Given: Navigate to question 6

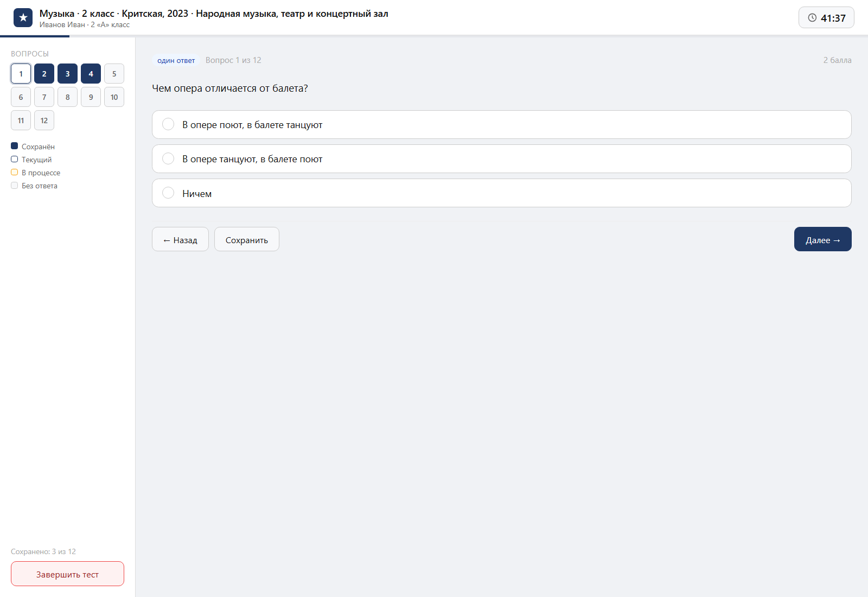Looking at the screenshot, I should (x=21, y=97).
